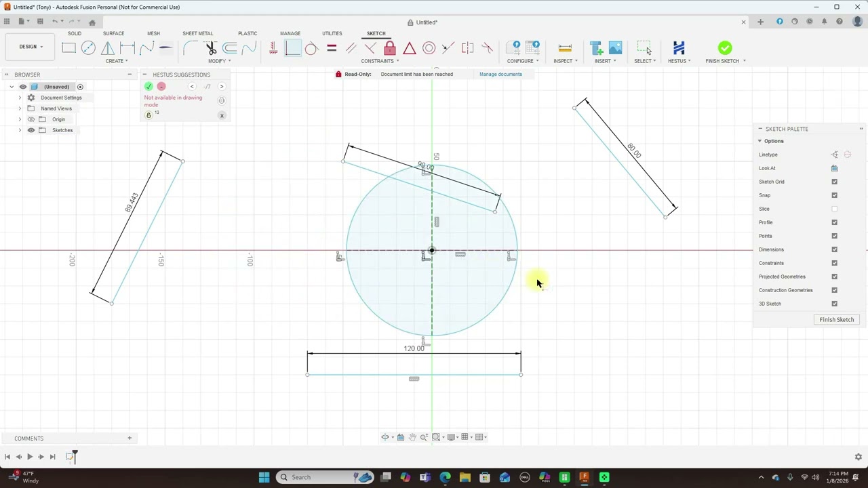The image size is (868, 488).
Task: Apply the Fix/Unfix lock constraint
Action: [390, 47]
